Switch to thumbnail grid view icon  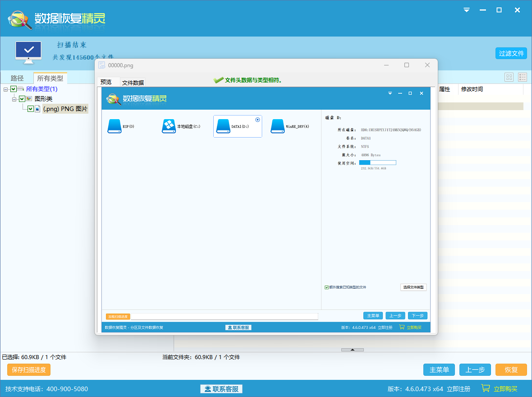click(509, 77)
